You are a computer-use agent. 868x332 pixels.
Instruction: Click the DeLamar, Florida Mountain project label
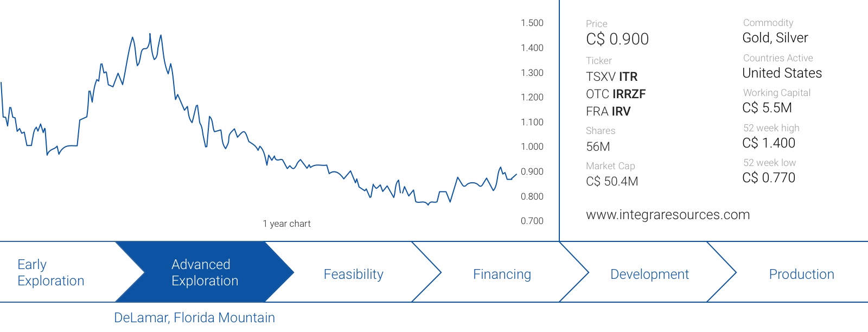click(194, 317)
